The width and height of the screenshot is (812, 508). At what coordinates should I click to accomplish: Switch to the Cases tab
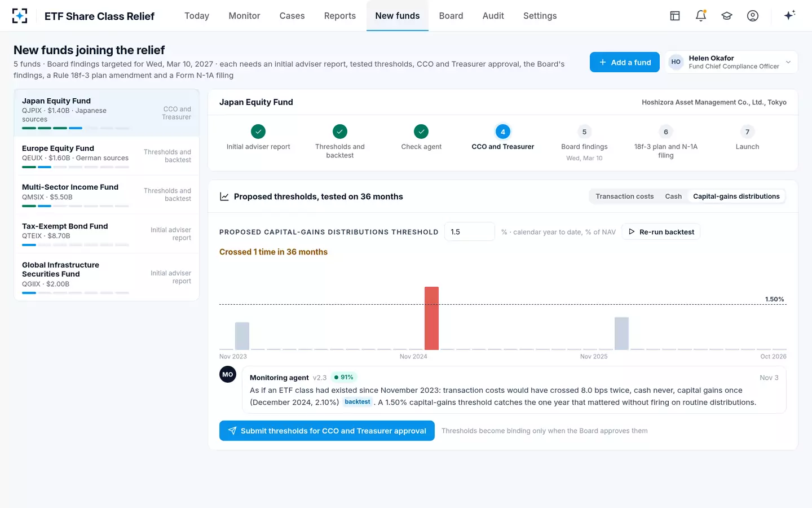[x=292, y=16]
